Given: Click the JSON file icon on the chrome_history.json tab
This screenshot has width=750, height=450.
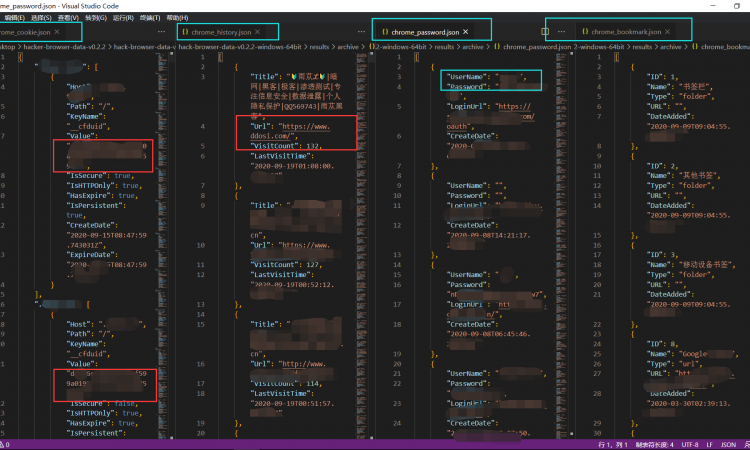Looking at the screenshot, I should coord(185,32).
